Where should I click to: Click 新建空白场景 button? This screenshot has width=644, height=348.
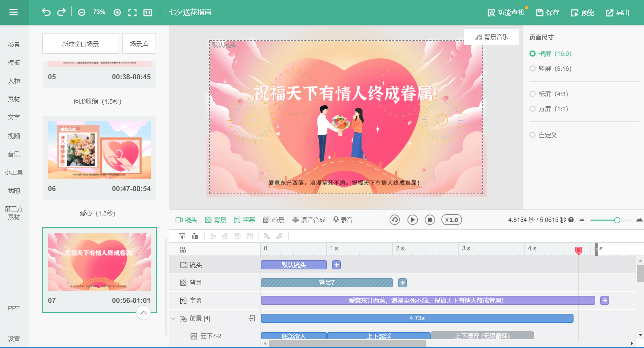pos(81,44)
